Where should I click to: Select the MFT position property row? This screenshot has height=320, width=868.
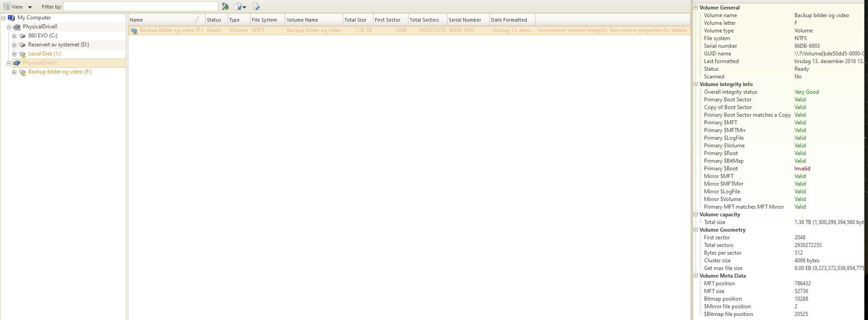click(783, 283)
